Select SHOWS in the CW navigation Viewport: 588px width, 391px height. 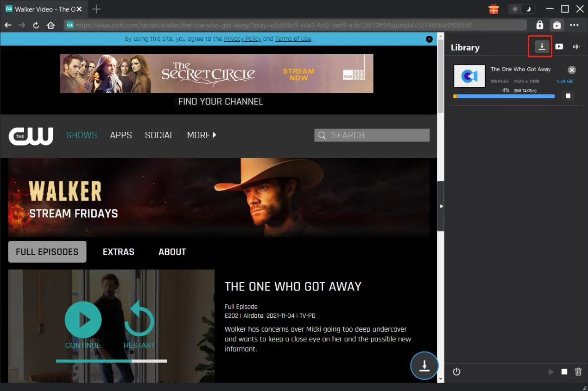[82, 135]
